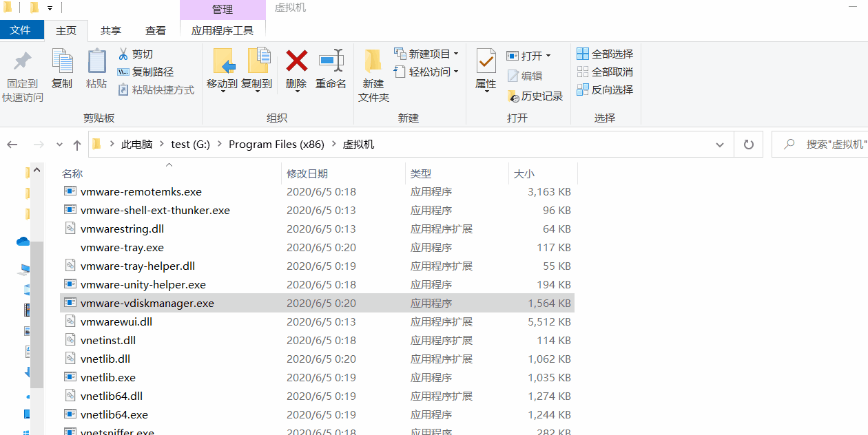Click Pin to Quick access (固定到快速访问) icon
The width and height of the screenshot is (868, 435).
(x=23, y=62)
